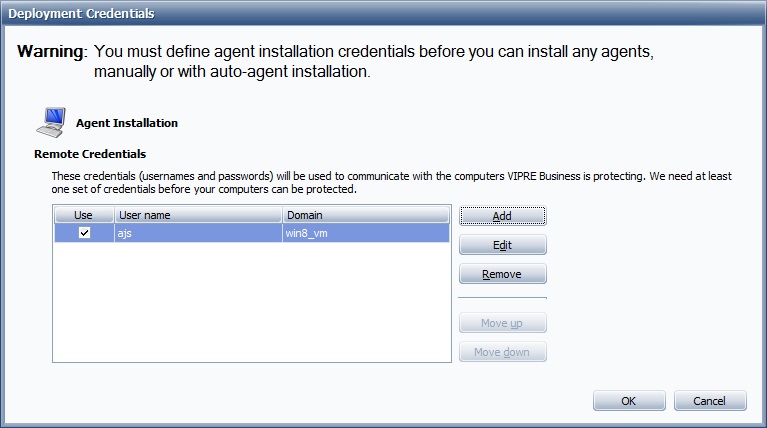Select the ajs user name cell
Screen dimensions: 767x428
click(x=197, y=232)
